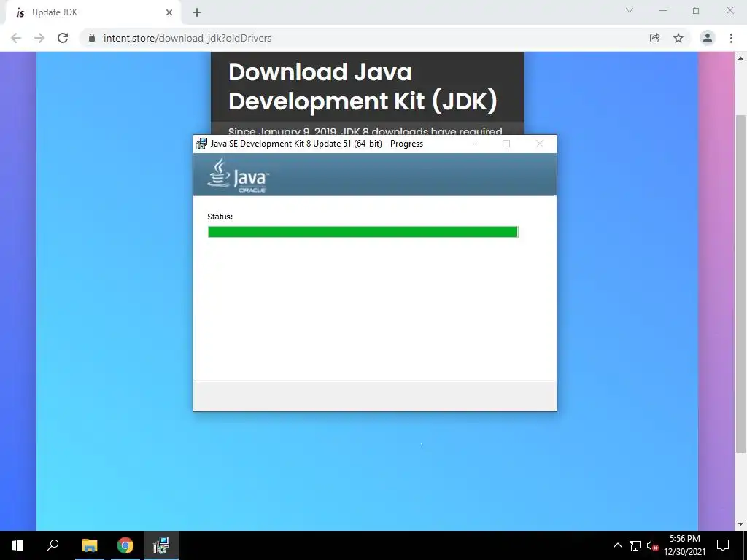747x560 pixels.
Task: Minimize the Chrome browser window
Action: tap(663, 10)
